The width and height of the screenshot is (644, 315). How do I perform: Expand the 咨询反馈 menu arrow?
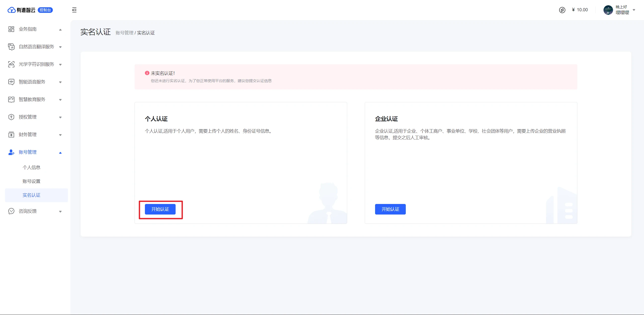tap(60, 212)
